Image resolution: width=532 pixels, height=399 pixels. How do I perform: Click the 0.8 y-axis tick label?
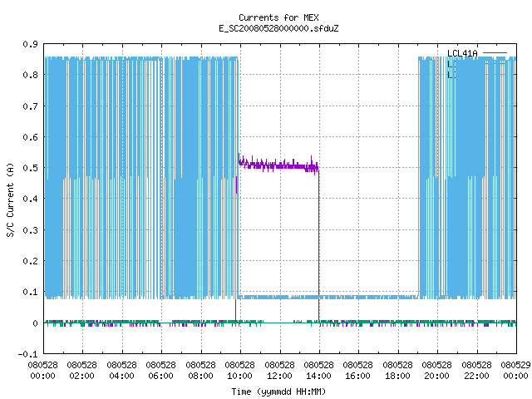click(30, 75)
